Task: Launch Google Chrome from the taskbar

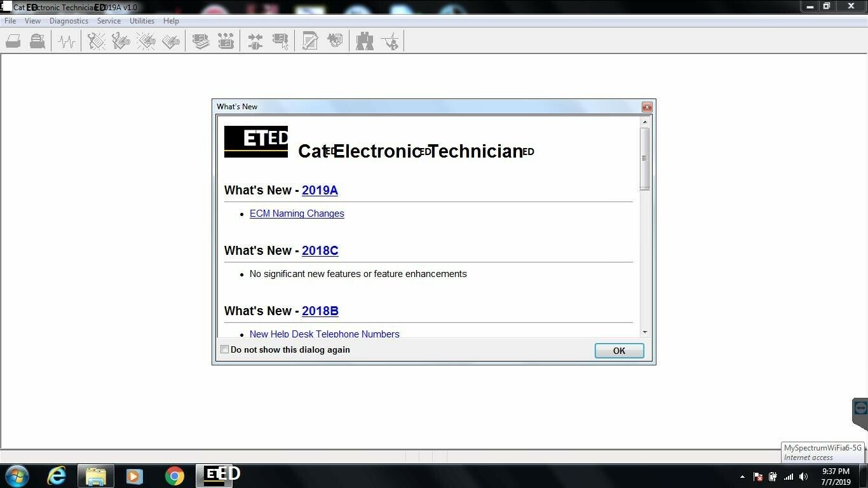Action: click(174, 475)
